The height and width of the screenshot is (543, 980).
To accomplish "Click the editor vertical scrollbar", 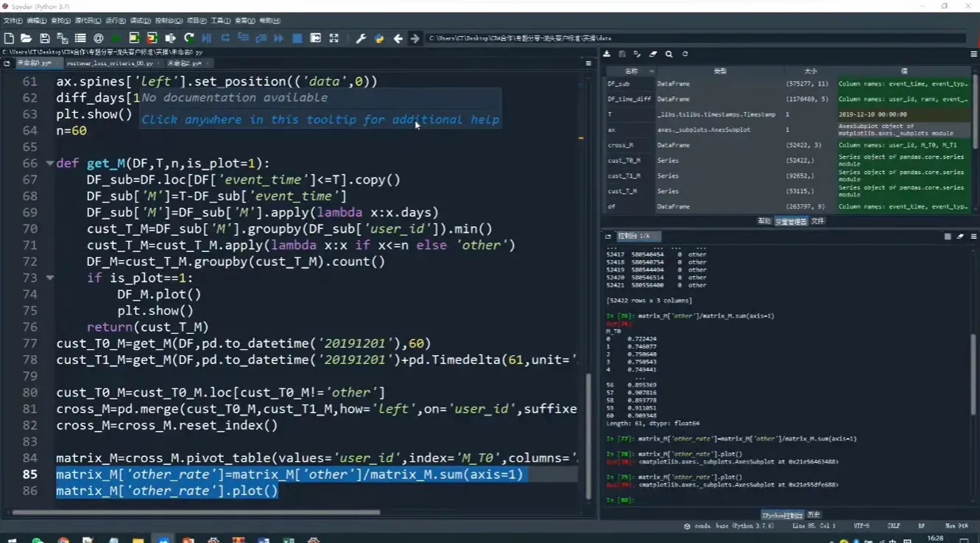I will (x=588, y=436).
